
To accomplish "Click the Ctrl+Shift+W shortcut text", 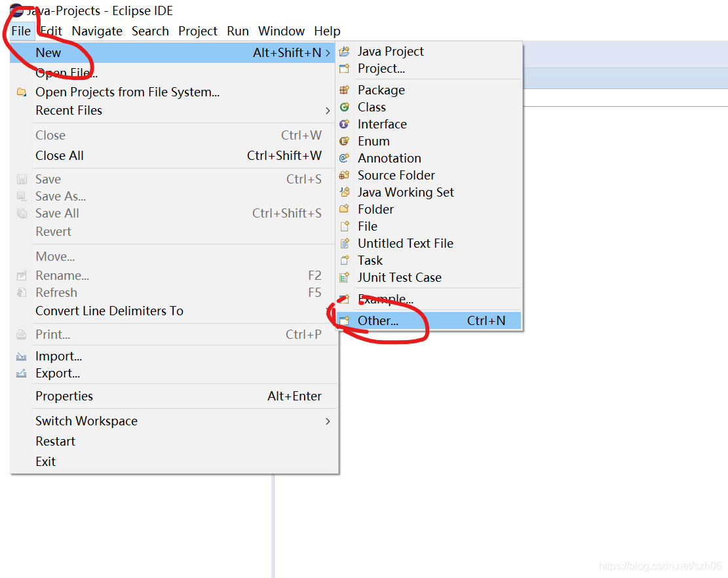I will pos(284,155).
